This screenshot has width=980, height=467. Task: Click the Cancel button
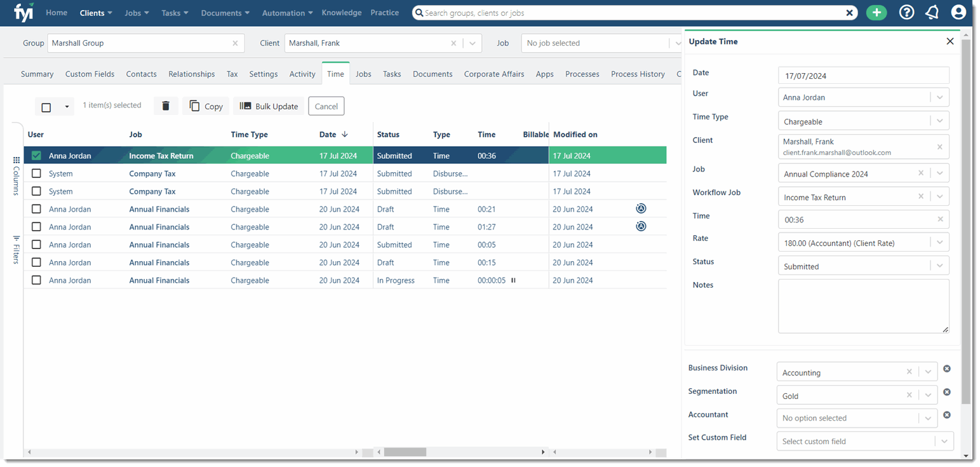pyautogui.click(x=326, y=106)
